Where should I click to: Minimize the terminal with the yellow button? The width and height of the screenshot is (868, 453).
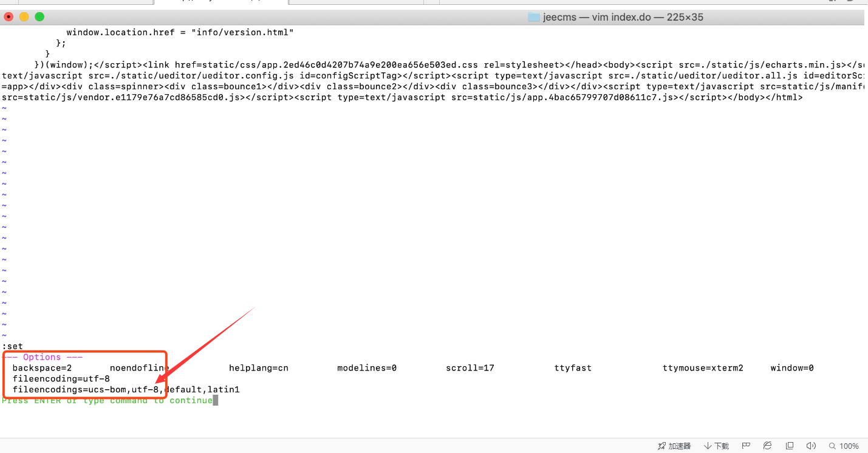point(24,17)
